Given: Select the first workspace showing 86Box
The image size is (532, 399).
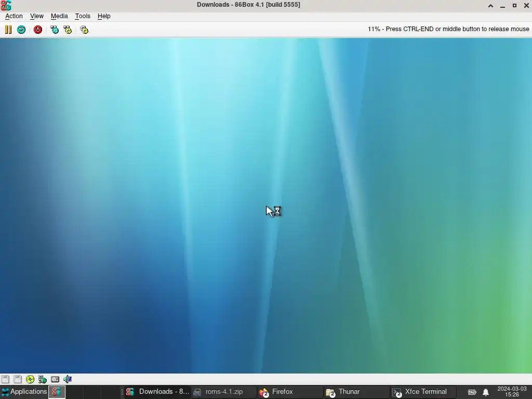Looking at the screenshot, I should click(57, 392).
